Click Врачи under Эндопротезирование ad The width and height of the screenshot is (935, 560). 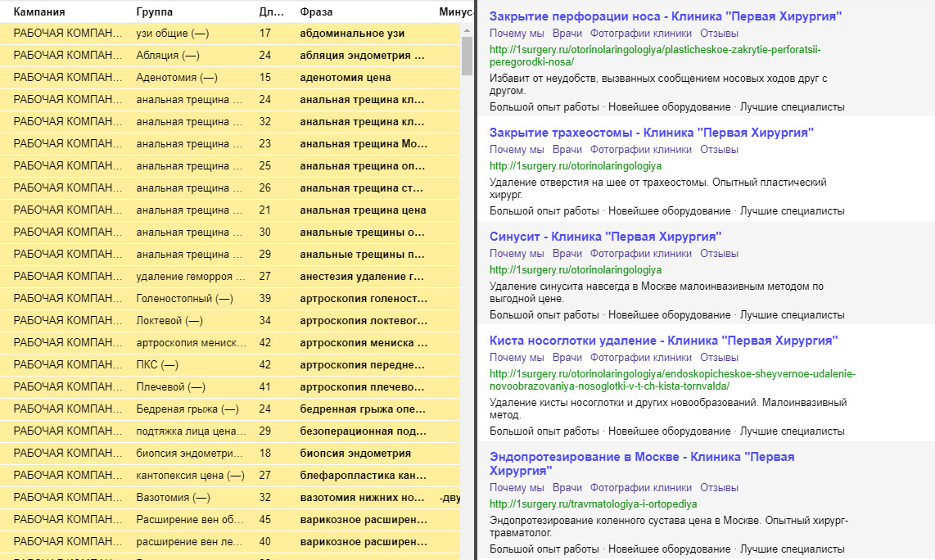(567, 487)
